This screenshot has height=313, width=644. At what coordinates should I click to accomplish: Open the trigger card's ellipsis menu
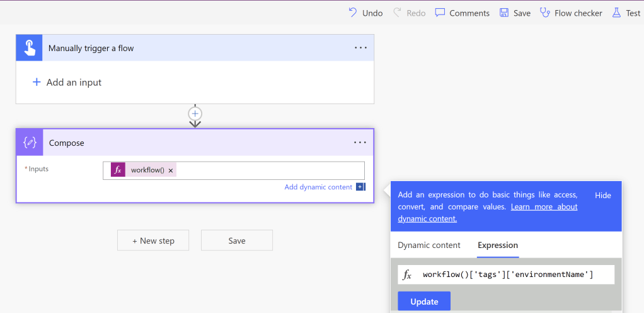360,48
